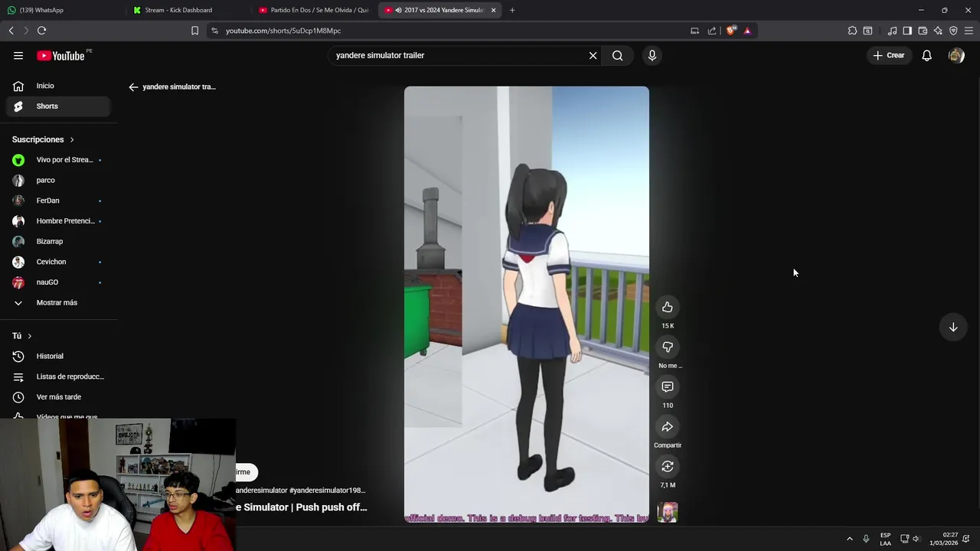Reload the current page
980x551 pixels.
click(x=41, y=31)
